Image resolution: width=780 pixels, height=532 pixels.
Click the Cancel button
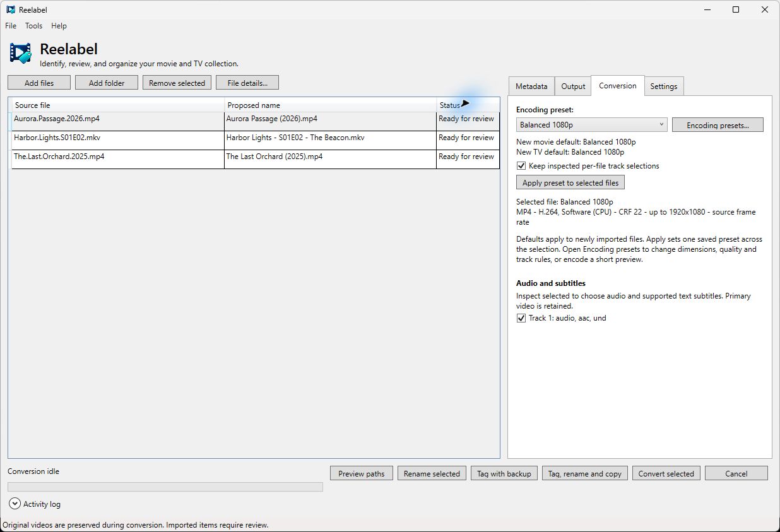(x=736, y=473)
